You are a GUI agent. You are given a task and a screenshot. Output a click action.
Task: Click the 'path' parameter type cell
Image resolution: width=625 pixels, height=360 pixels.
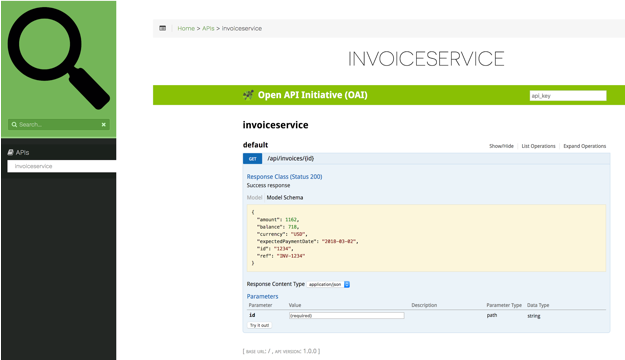click(492, 315)
